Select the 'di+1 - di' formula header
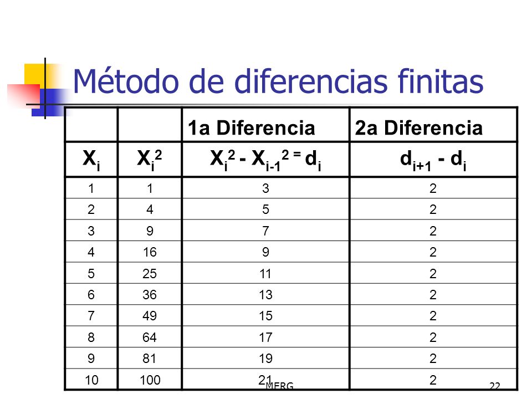The height and width of the screenshot is (399, 532). [433, 160]
